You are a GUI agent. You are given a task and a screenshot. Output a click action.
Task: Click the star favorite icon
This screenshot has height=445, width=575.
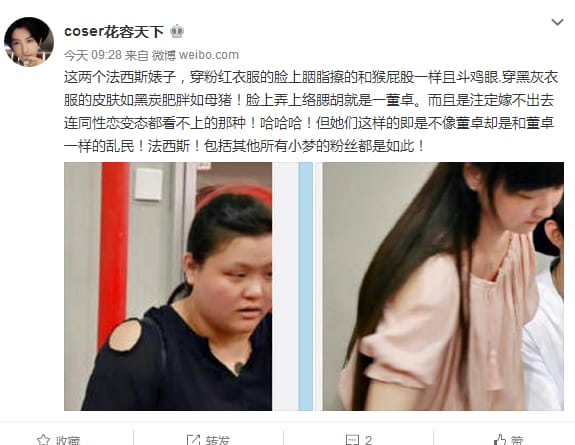point(43,440)
